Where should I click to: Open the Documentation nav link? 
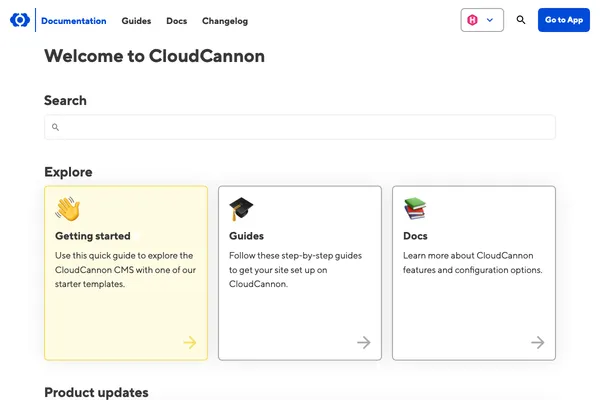(x=73, y=21)
